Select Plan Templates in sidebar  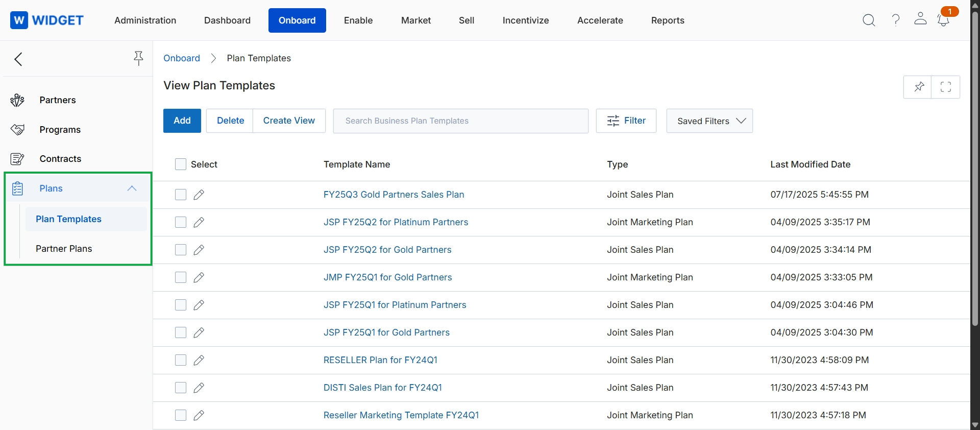point(86,219)
